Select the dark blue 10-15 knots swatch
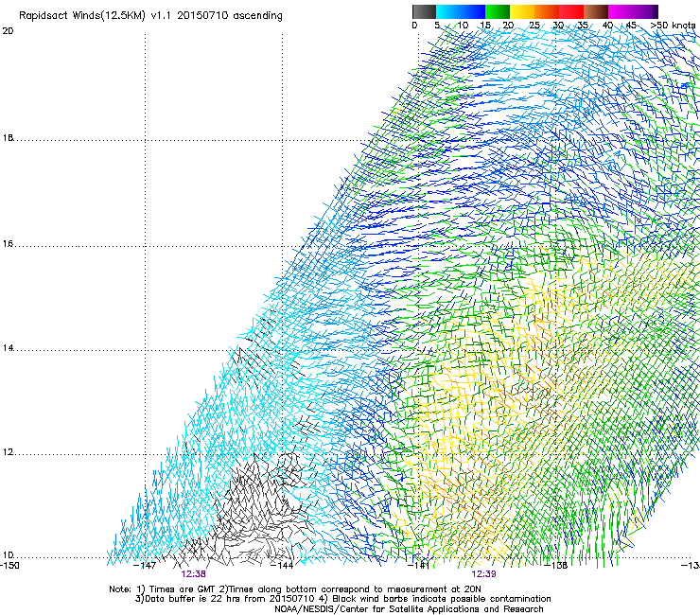700x615 pixels. [x=472, y=11]
